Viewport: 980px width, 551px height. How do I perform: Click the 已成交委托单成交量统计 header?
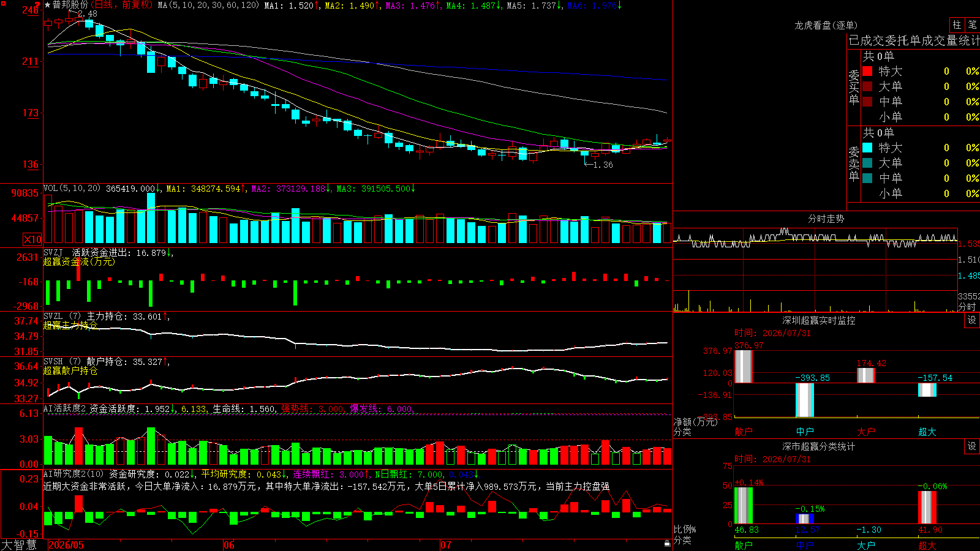tap(914, 40)
